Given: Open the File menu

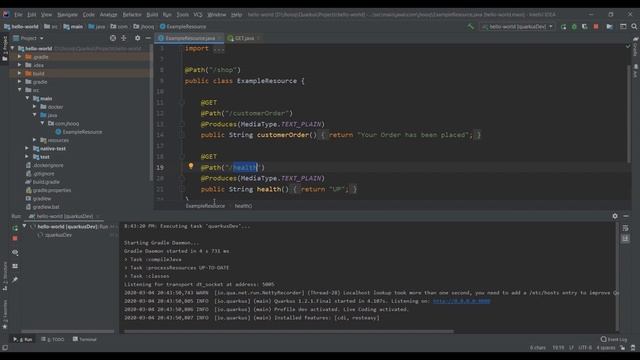Looking at the screenshot, I should [18, 14].
